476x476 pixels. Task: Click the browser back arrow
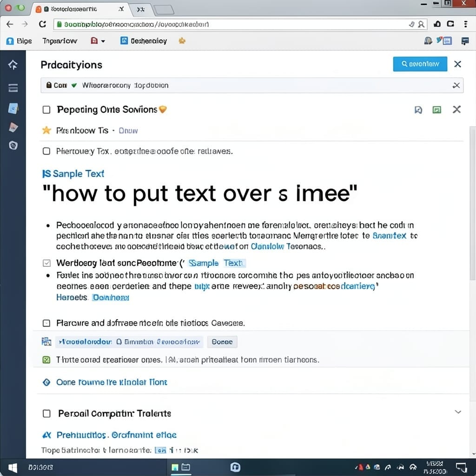click(x=10, y=24)
